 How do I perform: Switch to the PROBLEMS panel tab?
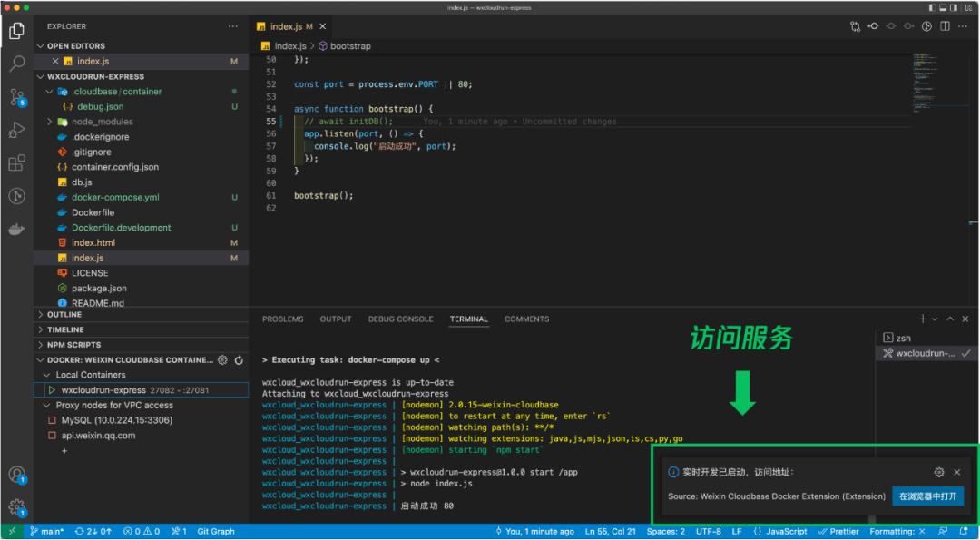point(282,319)
